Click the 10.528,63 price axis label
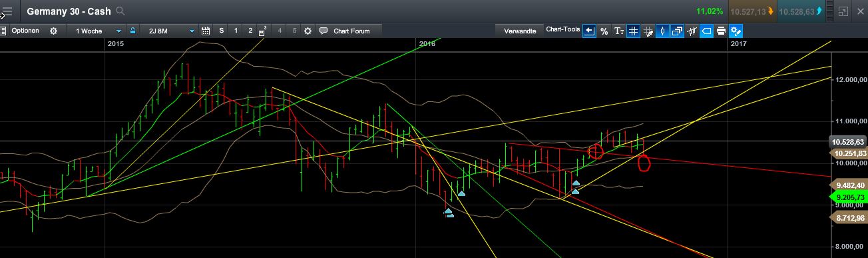This screenshot has width=868, height=258. coord(848,142)
